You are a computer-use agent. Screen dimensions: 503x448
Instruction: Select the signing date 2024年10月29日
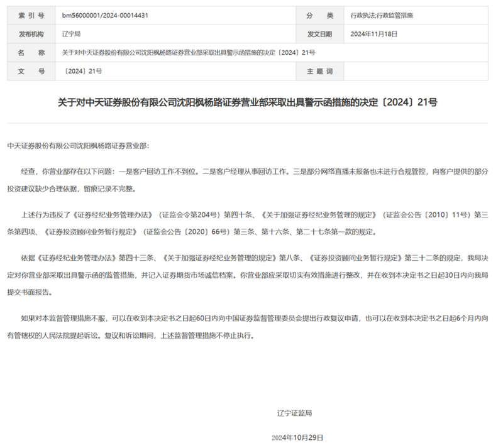pyautogui.click(x=297, y=438)
